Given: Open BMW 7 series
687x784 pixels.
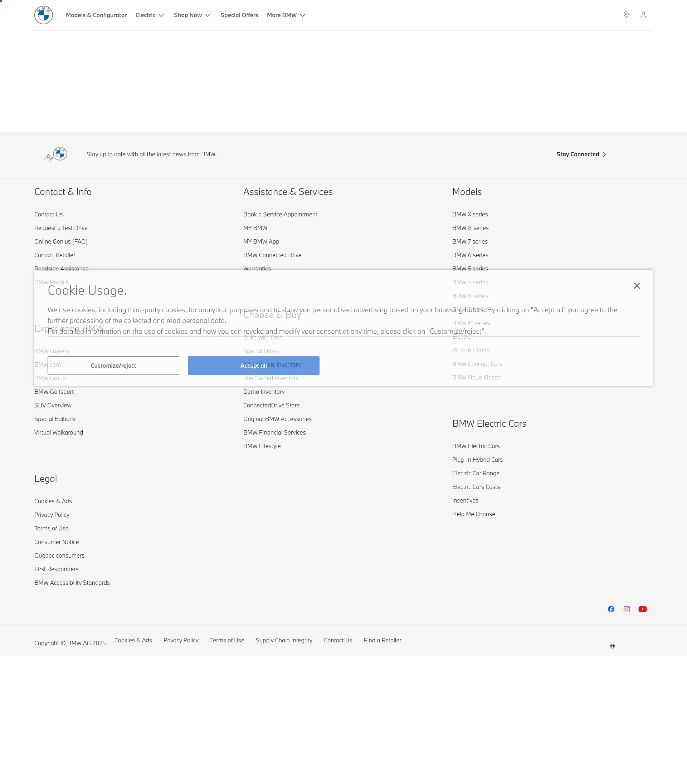Looking at the screenshot, I should pyautogui.click(x=470, y=241).
